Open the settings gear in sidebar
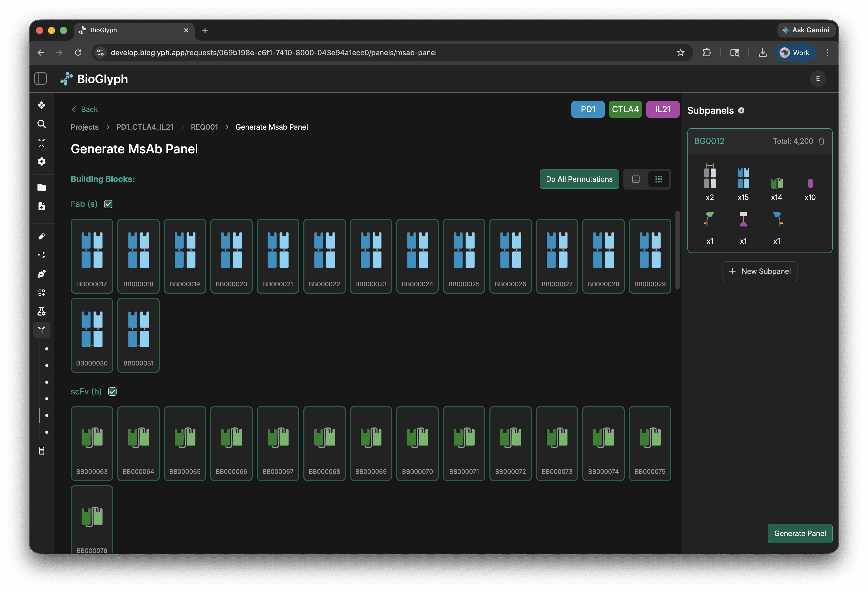This screenshot has height=592, width=868. point(41,161)
